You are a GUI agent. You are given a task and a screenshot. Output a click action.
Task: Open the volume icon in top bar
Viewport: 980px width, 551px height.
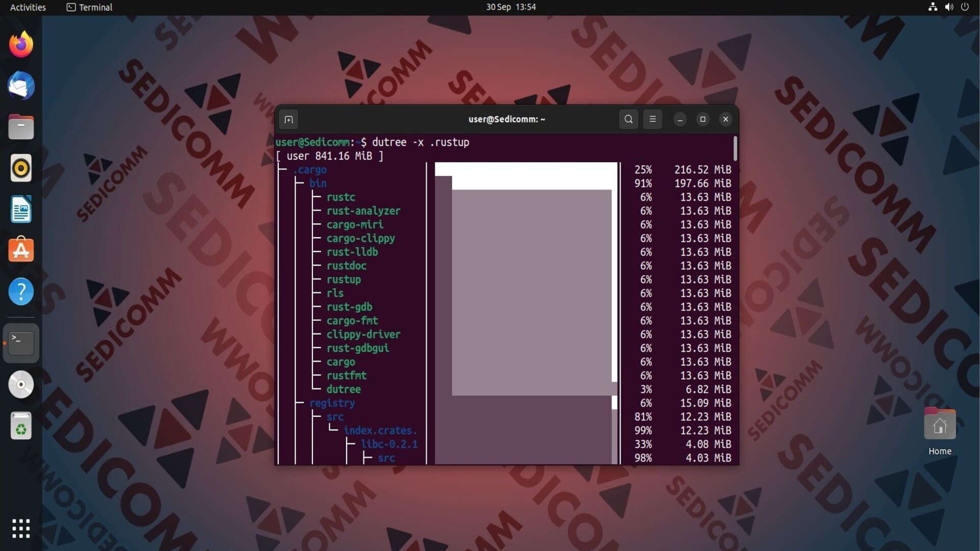click(x=949, y=7)
